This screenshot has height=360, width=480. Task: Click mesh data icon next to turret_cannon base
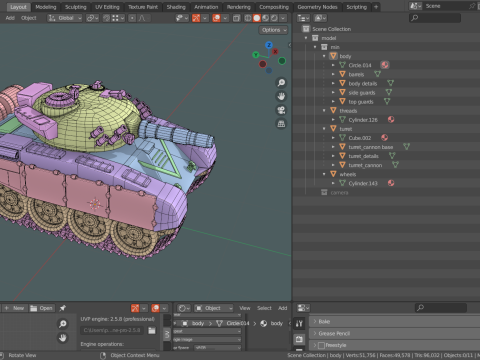pyautogui.click(x=406, y=146)
